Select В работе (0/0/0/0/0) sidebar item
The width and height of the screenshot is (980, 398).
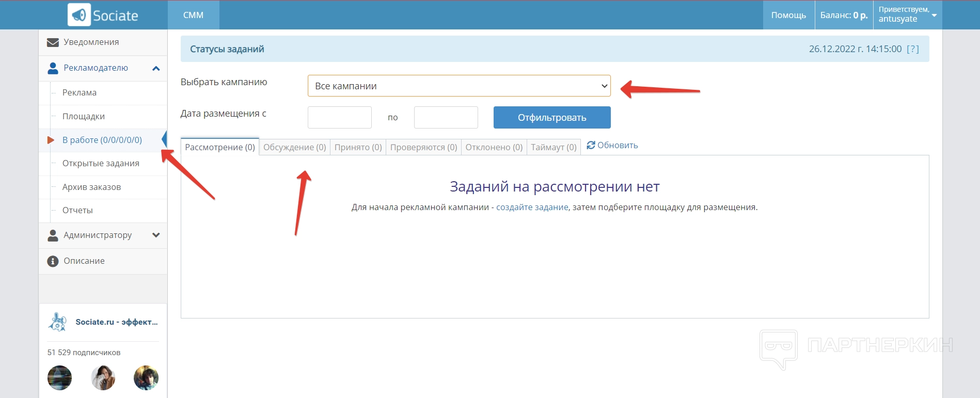tap(102, 140)
